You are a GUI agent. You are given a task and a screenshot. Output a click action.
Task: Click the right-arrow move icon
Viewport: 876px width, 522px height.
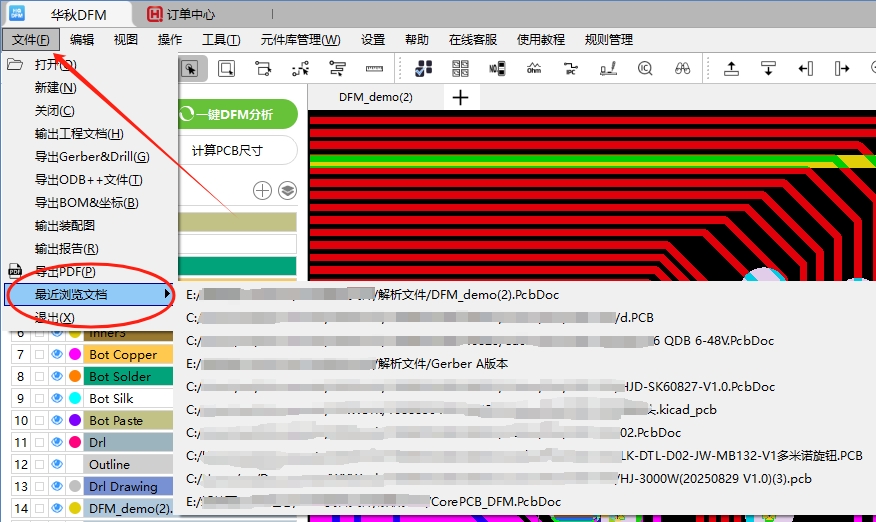pyautogui.click(x=842, y=69)
